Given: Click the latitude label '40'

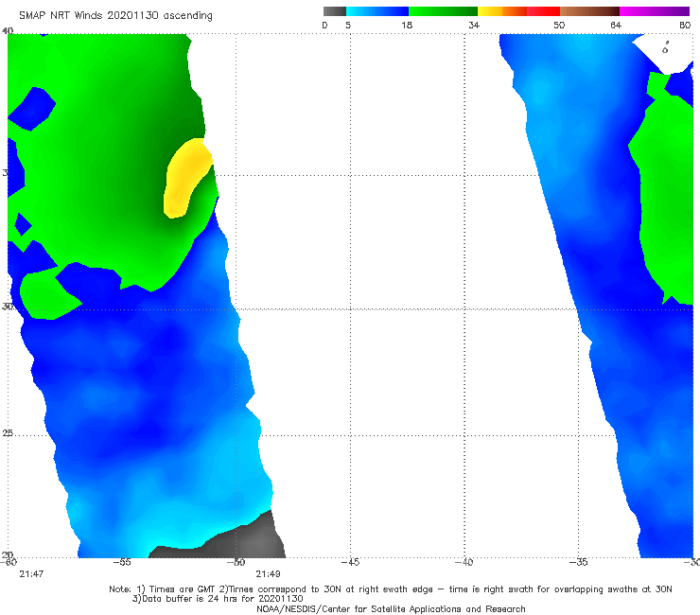Looking at the screenshot, I should click(x=8, y=30).
